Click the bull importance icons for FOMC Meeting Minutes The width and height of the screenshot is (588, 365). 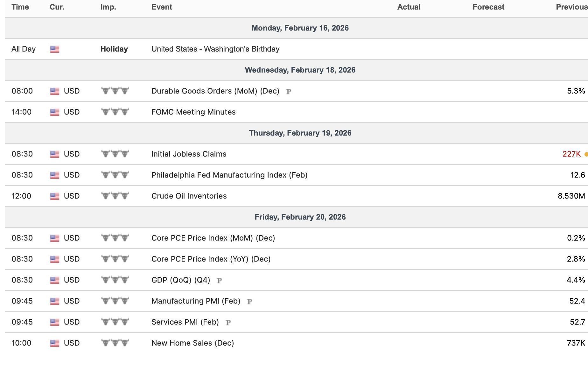(115, 112)
